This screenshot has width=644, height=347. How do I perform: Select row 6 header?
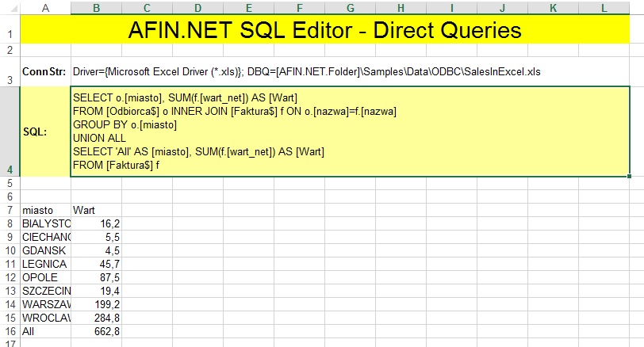point(10,196)
